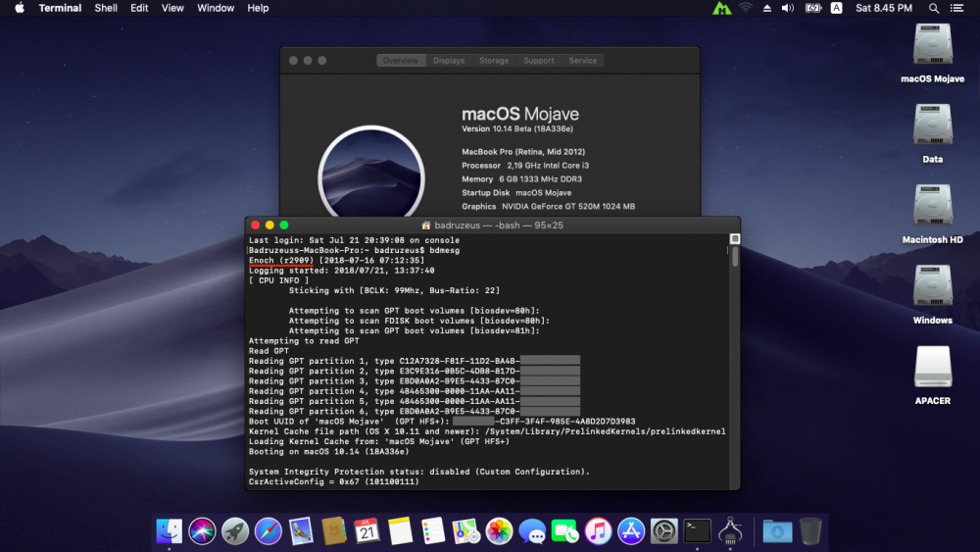Viewport: 980px width, 552px height.
Task: Switch to Displays tab in About This Mac
Action: (x=449, y=61)
